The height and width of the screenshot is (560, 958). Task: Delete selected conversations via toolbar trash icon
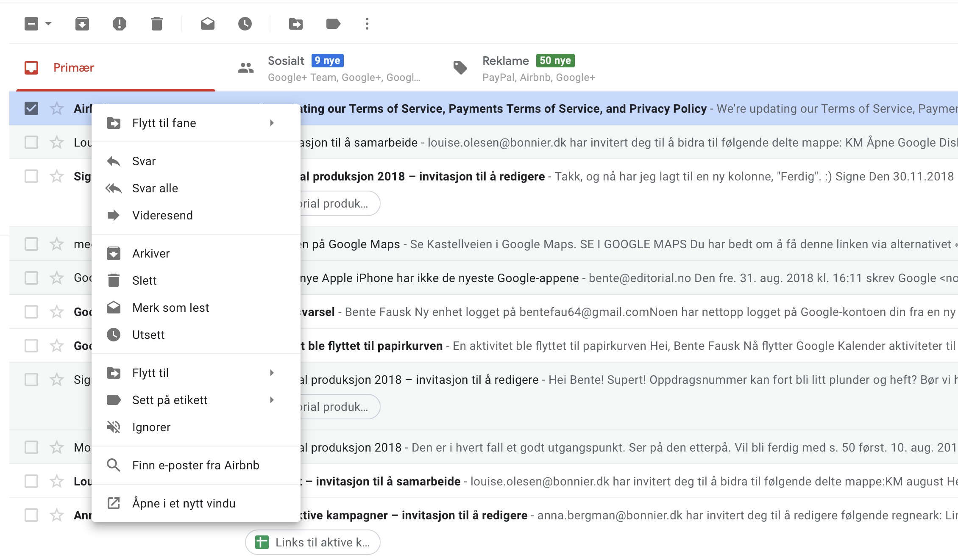[156, 24]
